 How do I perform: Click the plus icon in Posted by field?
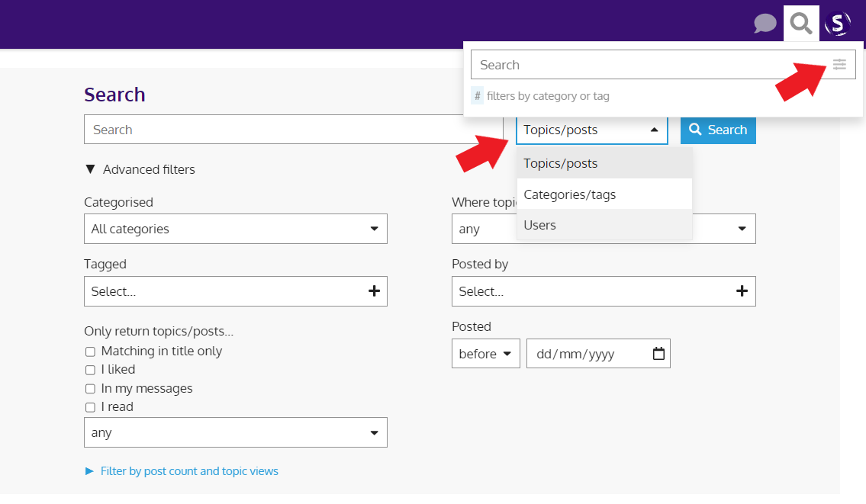pyautogui.click(x=742, y=291)
